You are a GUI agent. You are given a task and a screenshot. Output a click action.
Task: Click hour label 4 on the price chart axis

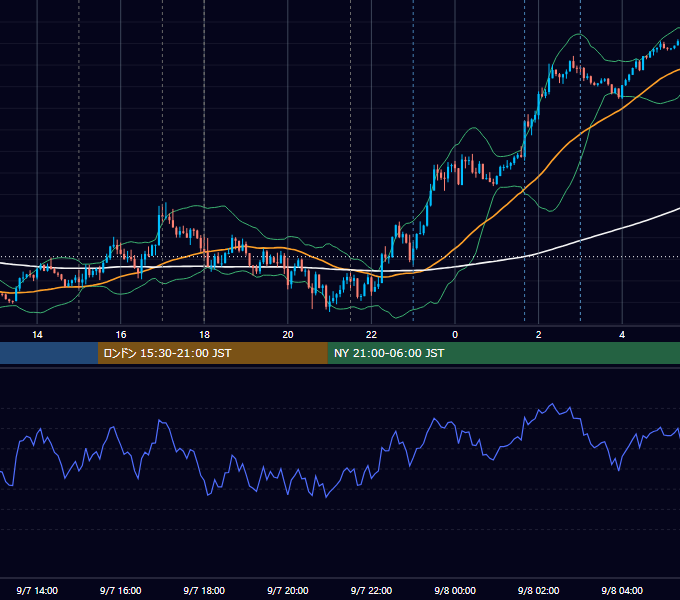[622, 335]
